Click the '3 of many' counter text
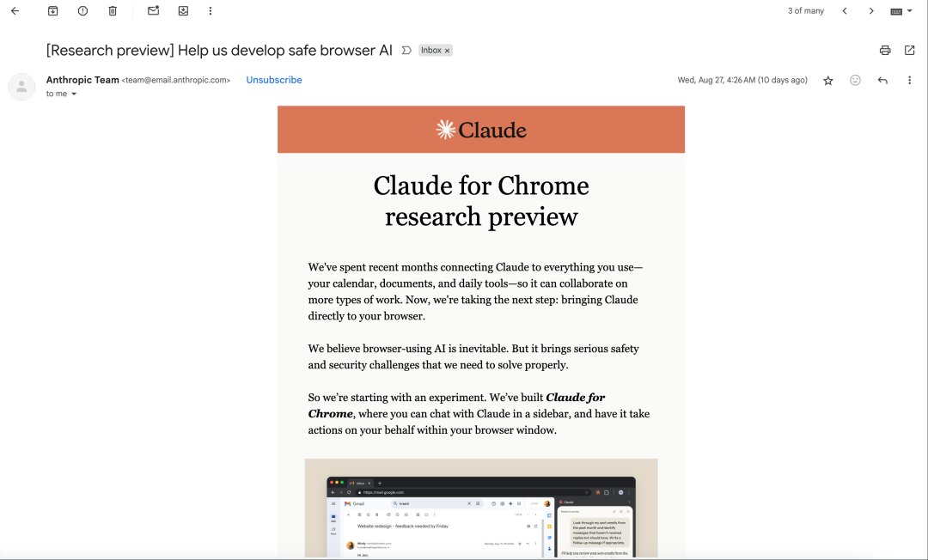The height and width of the screenshot is (560, 928). [x=805, y=11]
